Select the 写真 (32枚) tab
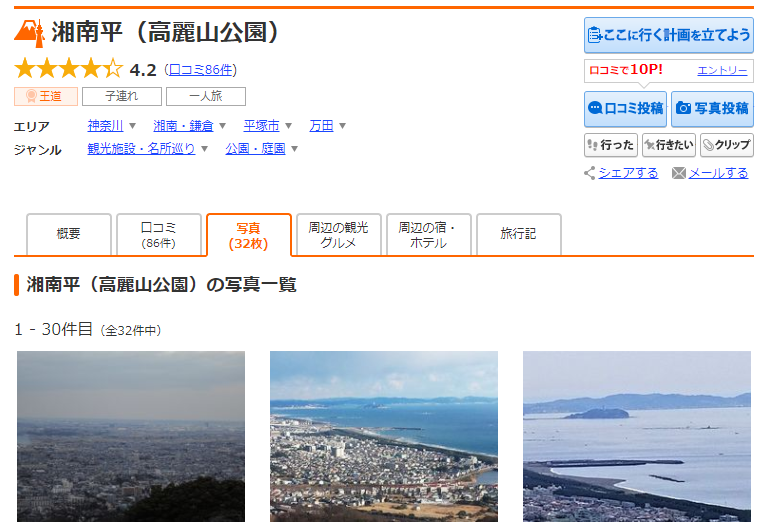Viewport: 763px width, 528px height. 249,235
